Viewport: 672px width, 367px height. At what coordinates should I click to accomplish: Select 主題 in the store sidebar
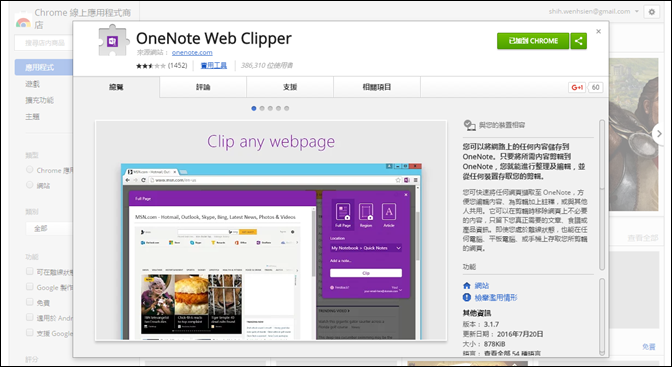[x=33, y=117]
